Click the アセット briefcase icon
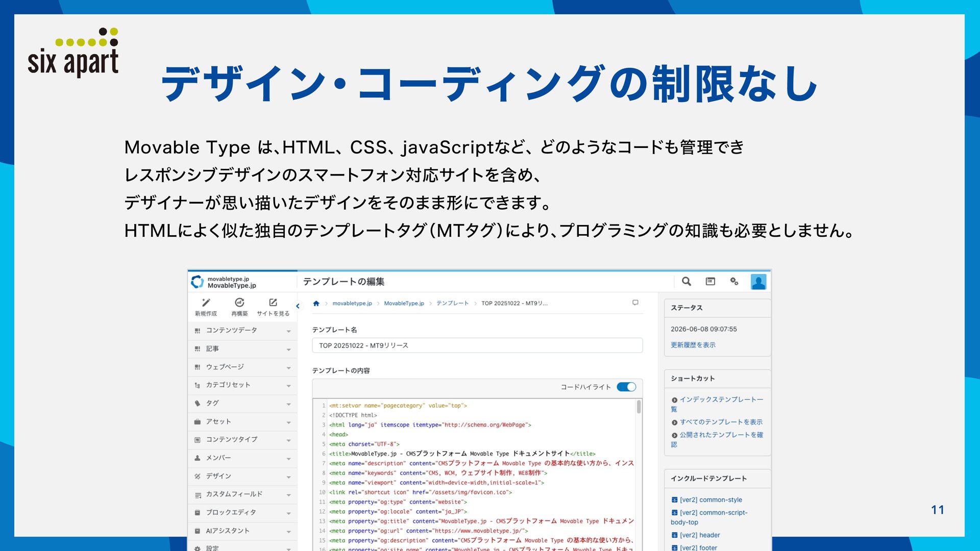 pyautogui.click(x=198, y=422)
